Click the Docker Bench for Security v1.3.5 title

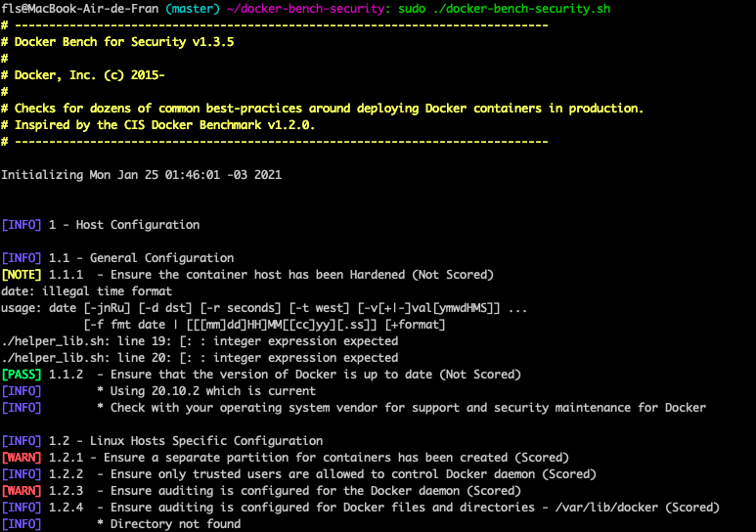click(123, 42)
